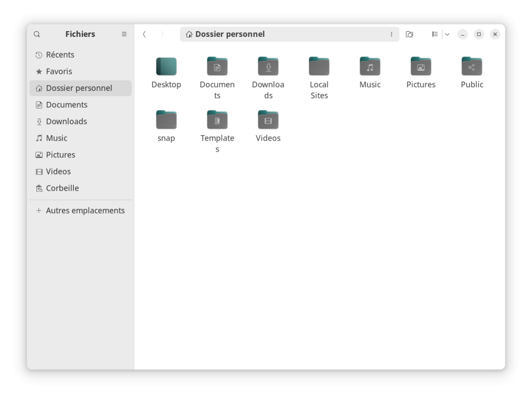Expand Autres emplacements
Screen dimensions: 532x399
click(85, 210)
